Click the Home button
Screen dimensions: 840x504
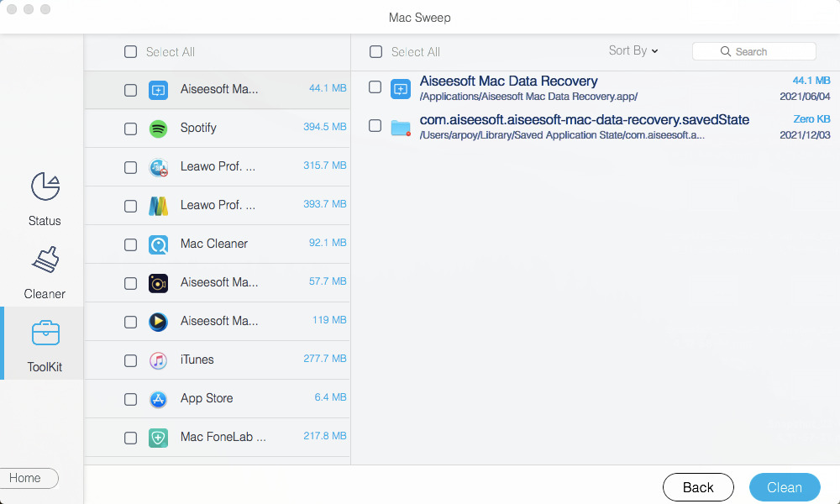(28, 478)
